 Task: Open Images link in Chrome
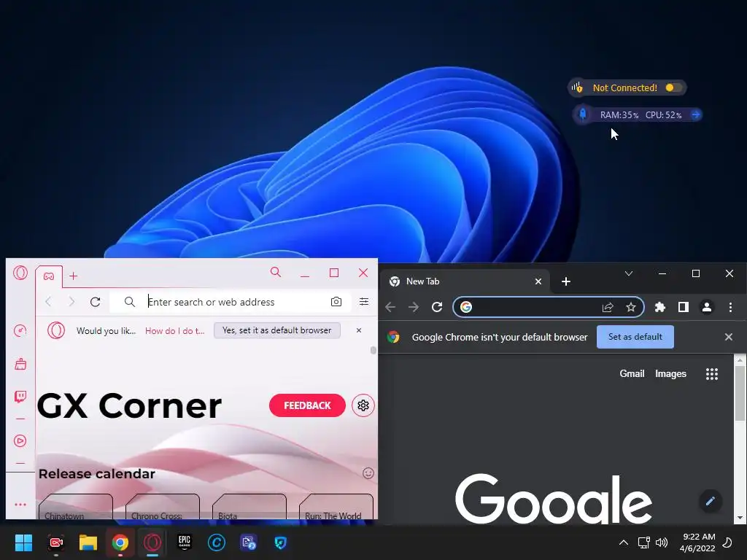point(671,374)
